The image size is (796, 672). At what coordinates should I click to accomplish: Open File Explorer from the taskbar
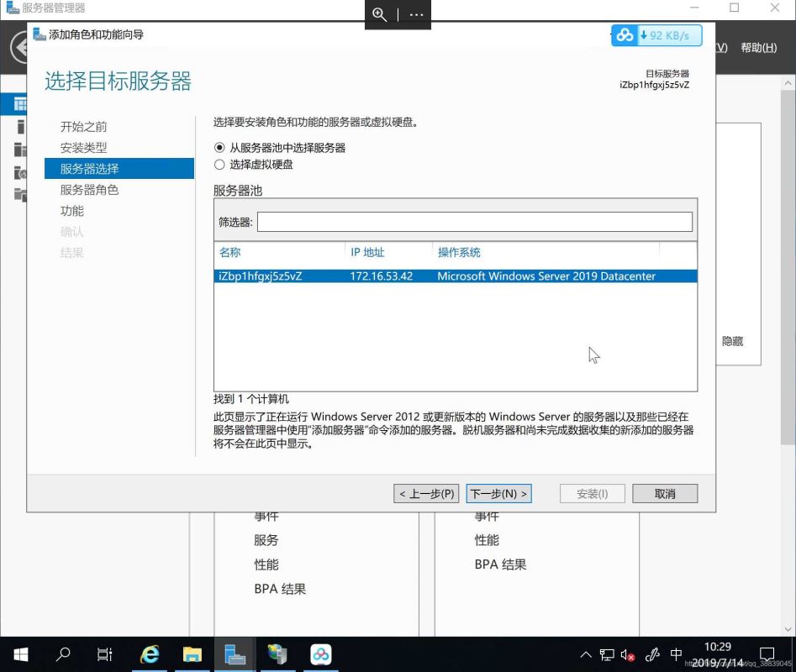pyautogui.click(x=192, y=654)
